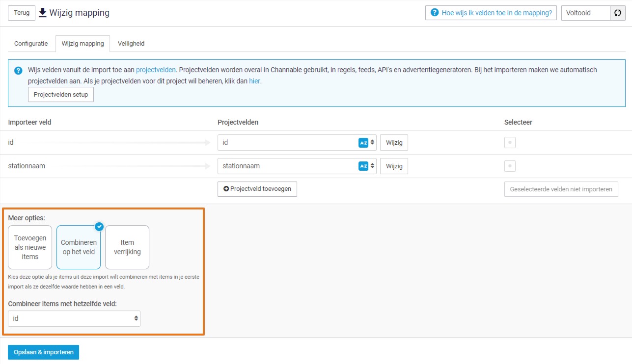Open the Wijzig mapping tab

tap(82, 44)
